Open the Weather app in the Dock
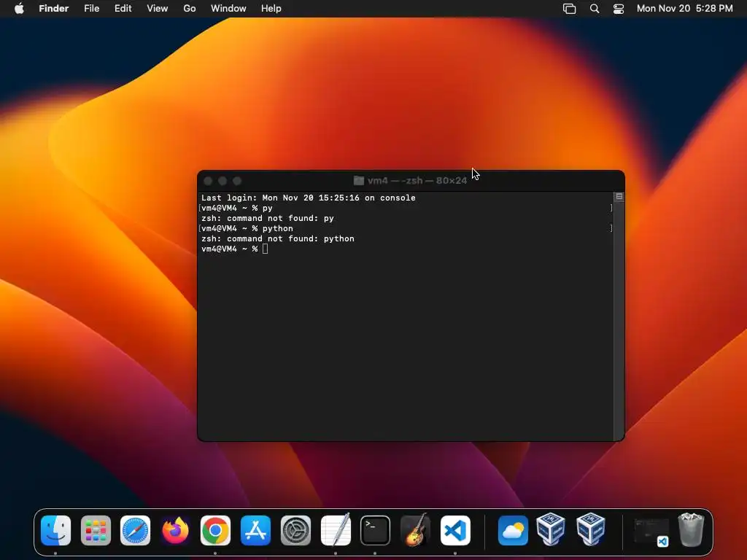This screenshot has height=560, width=747. (513, 531)
